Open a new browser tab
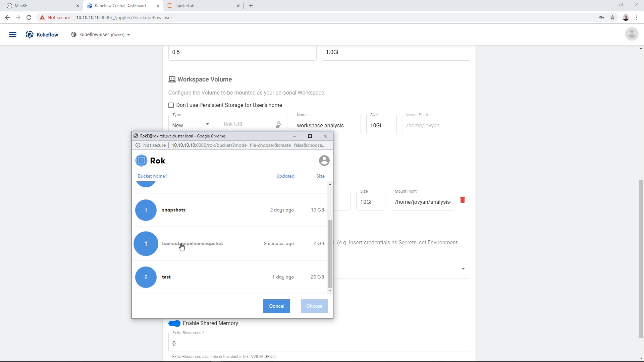Viewport: 644px width, 362px height. click(x=251, y=6)
